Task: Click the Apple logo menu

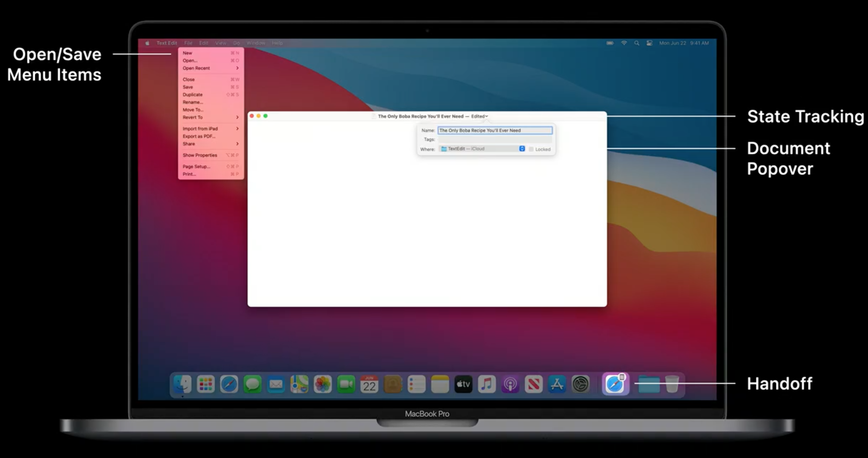Action: pos(147,43)
